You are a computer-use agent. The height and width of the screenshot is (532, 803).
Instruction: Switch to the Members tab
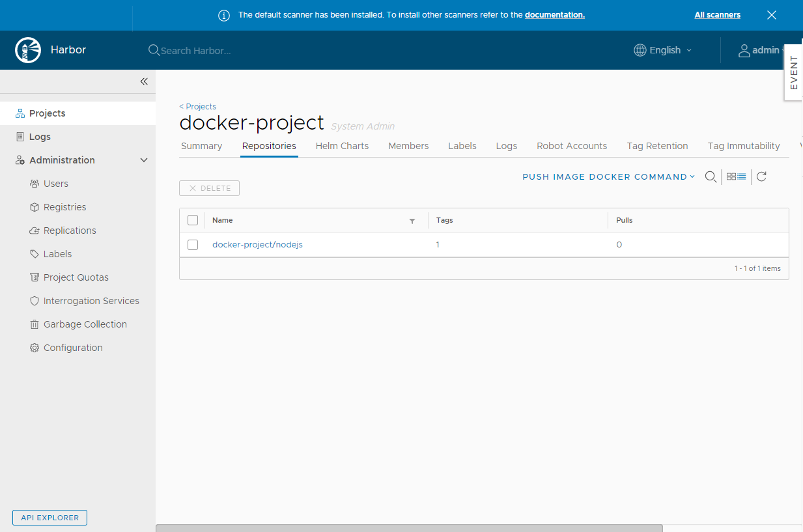(408, 146)
